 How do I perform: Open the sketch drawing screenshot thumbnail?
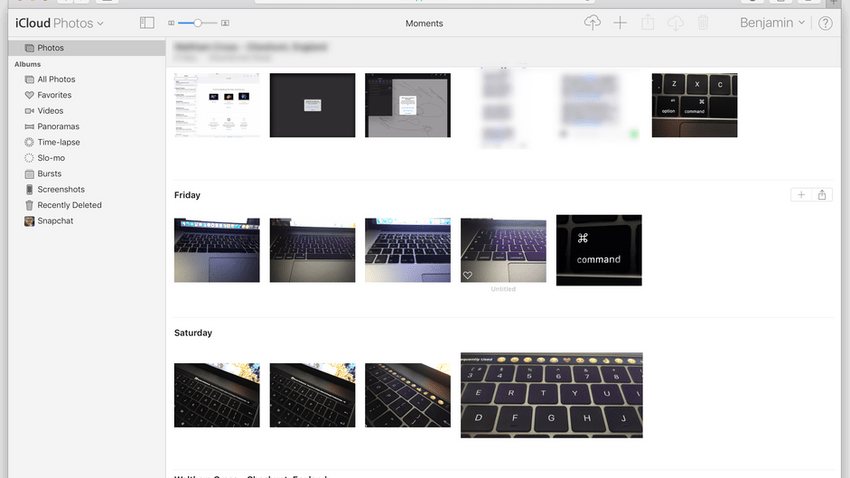(x=408, y=105)
